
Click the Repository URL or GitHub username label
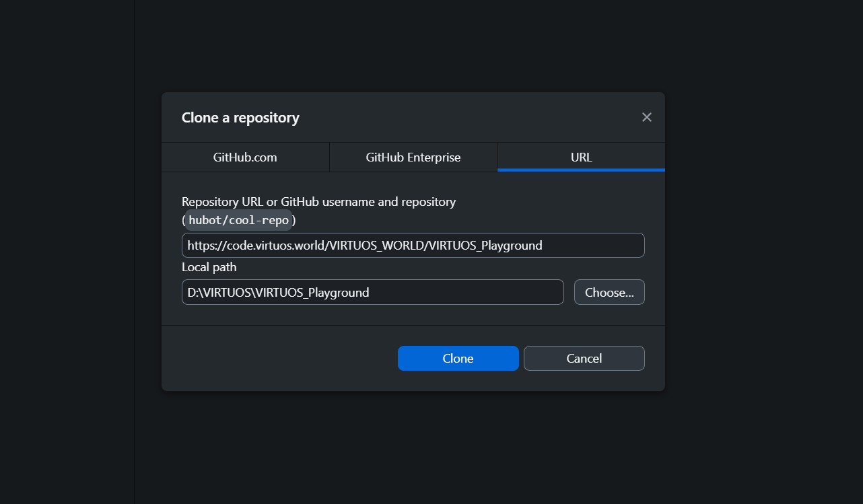tap(318, 201)
